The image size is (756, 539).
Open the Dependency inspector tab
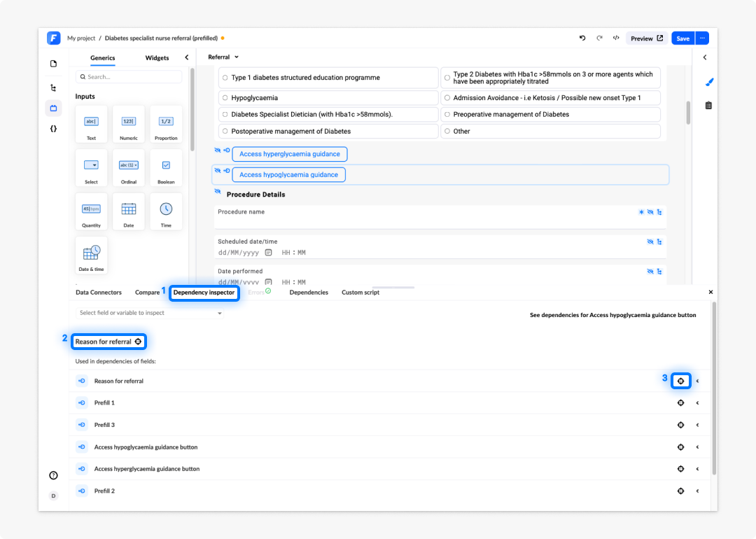204,293
